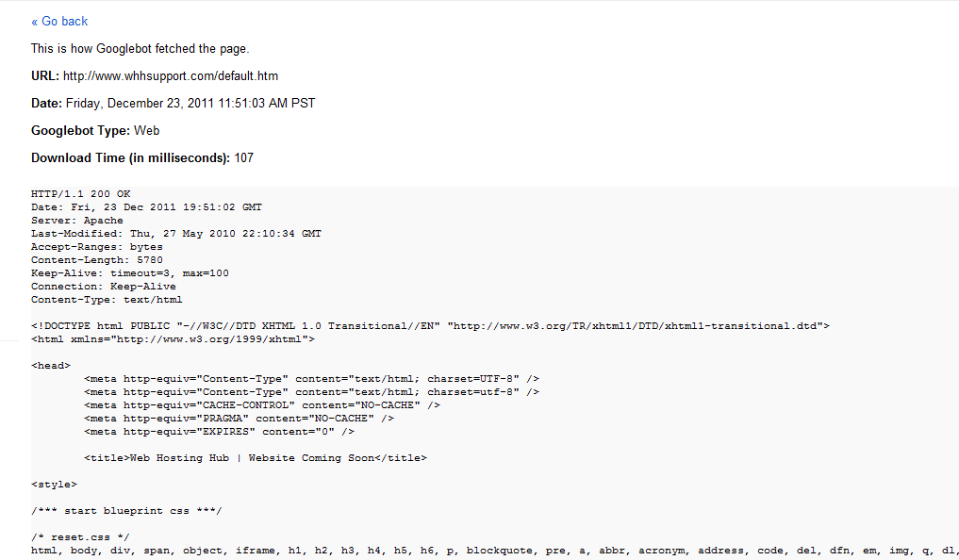Click the 'Content-Type: text/html' header line
The width and height of the screenshot is (959, 560).
pos(107,300)
